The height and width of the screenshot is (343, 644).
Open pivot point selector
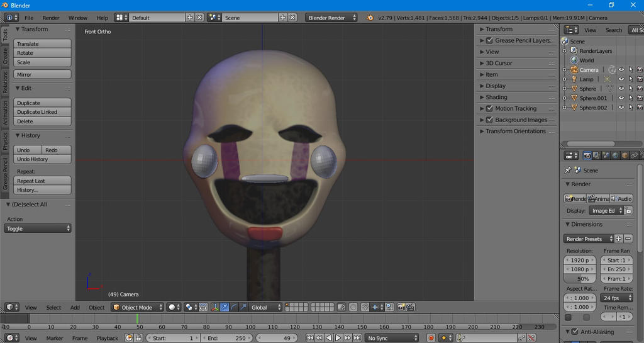pyautogui.click(x=191, y=307)
